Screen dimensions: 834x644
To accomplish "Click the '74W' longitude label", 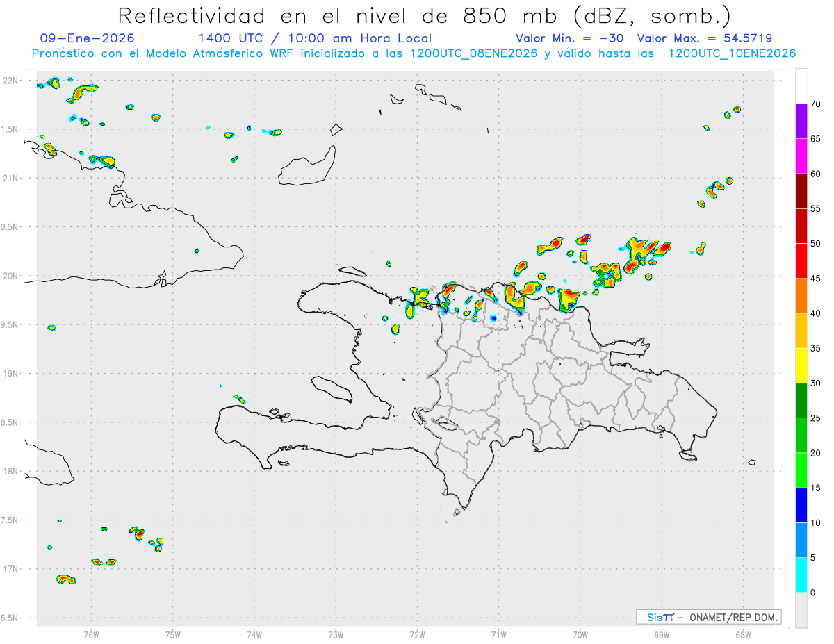I will click(254, 634).
